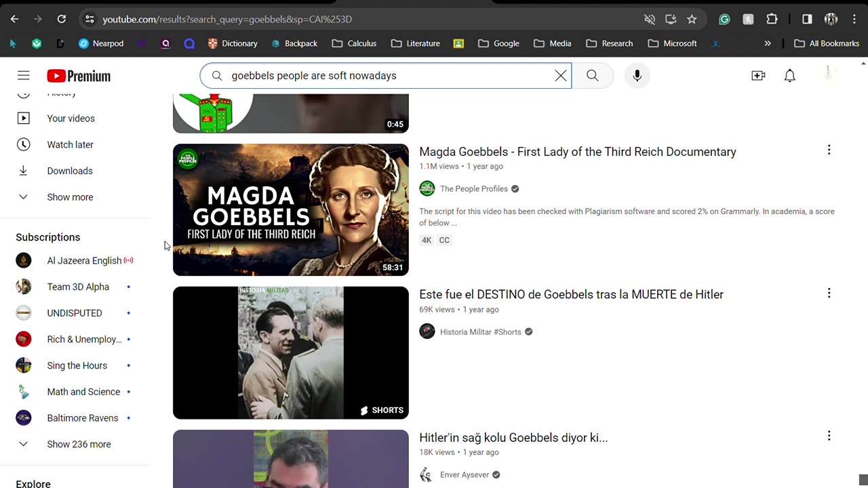Visit The People Profiles channel name
This screenshot has height=488, width=868.
(474, 189)
